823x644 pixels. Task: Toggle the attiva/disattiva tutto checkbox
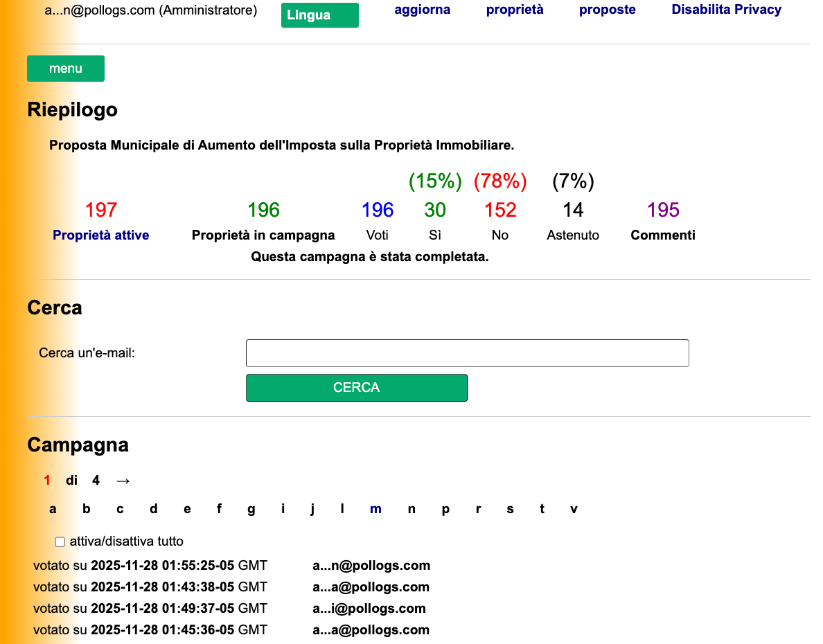(60, 542)
